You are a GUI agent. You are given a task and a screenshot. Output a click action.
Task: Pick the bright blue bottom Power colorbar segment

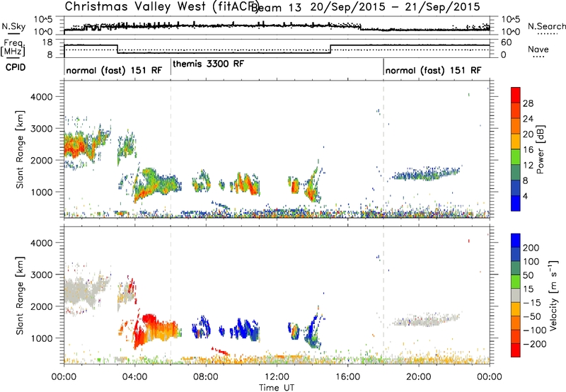516,203
